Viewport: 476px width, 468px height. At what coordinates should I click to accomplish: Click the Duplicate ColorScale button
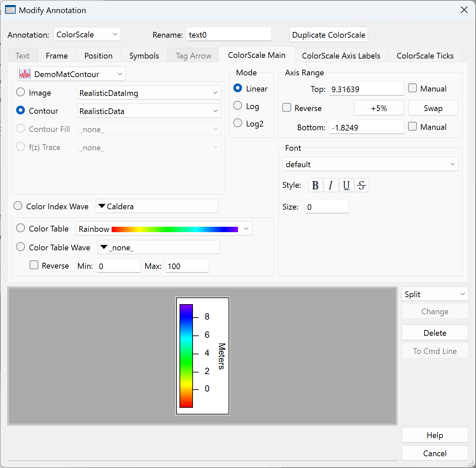coord(328,35)
